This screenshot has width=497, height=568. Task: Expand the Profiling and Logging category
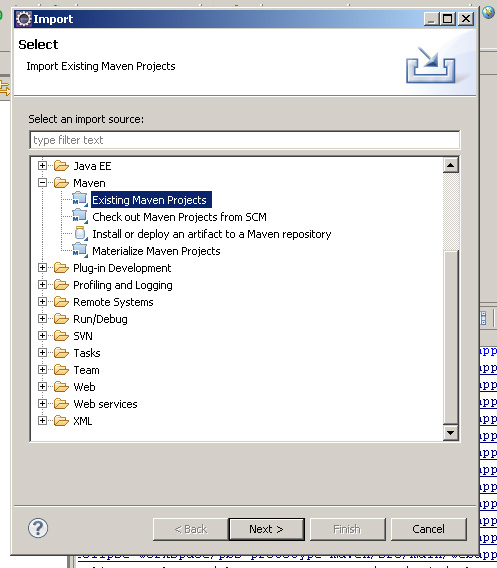pyautogui.click(x=42, y=285)
